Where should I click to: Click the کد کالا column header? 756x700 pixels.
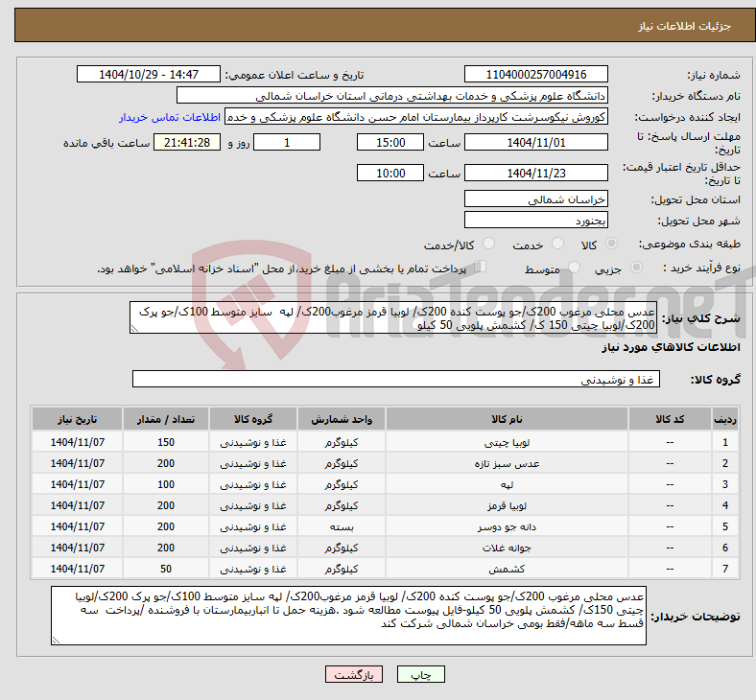tap(670, 419)
